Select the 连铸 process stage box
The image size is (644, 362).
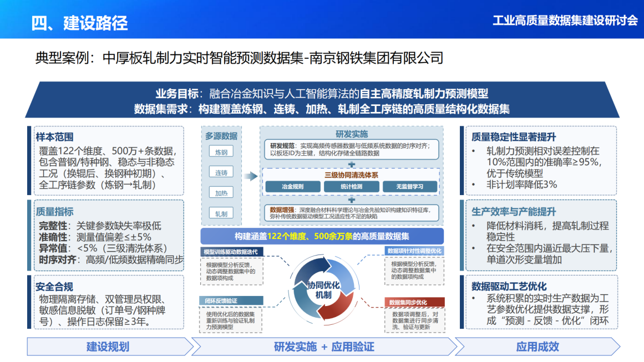coord(221,172)
